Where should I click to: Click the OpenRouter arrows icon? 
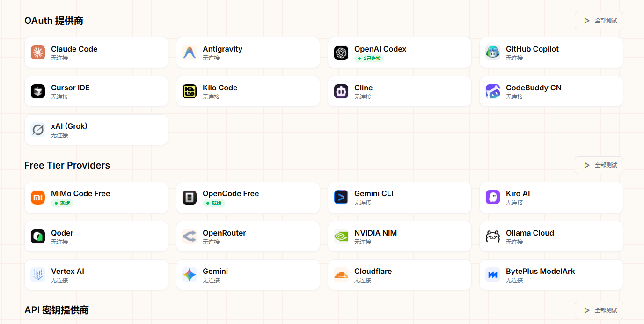point(190,236)
